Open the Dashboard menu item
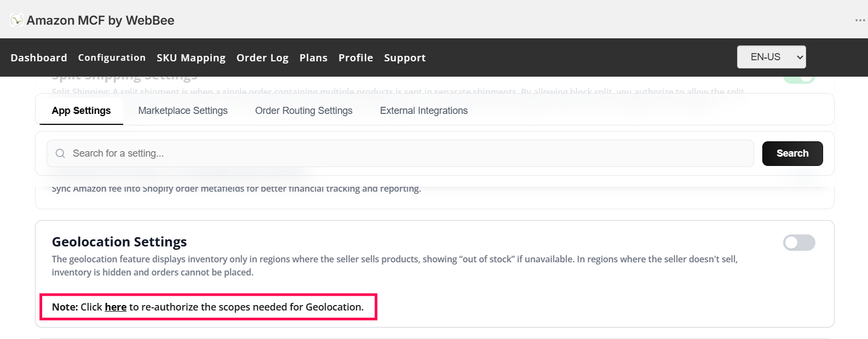 pyautogui.click(x=39, y=58)
